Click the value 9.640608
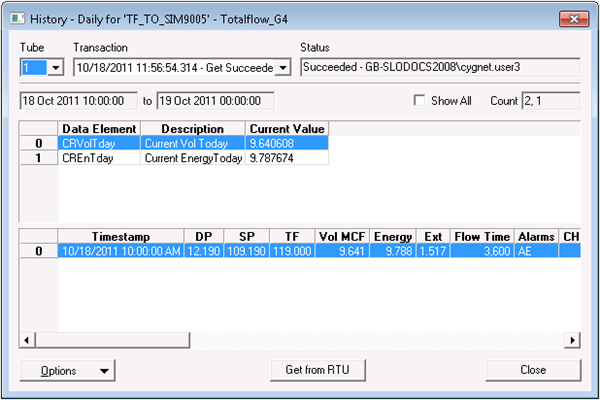The width and height of the screenshot is (600, 400). coord(287,143)
